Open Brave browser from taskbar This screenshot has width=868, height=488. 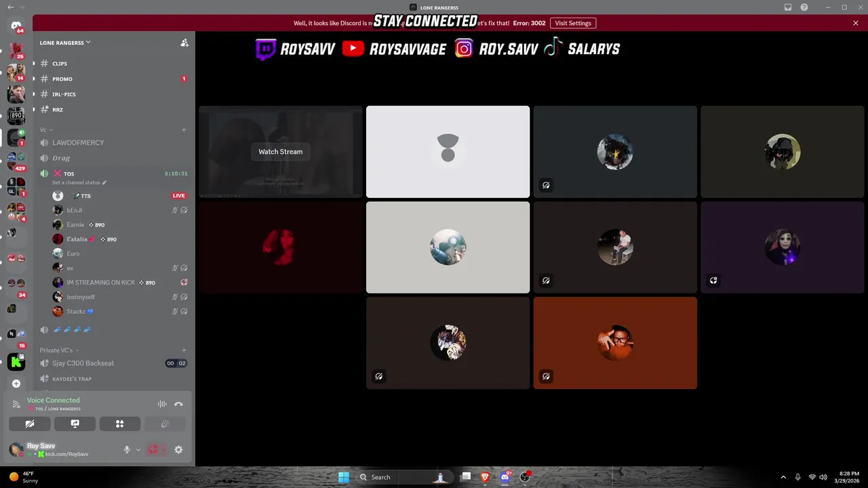tap(486, 477)
